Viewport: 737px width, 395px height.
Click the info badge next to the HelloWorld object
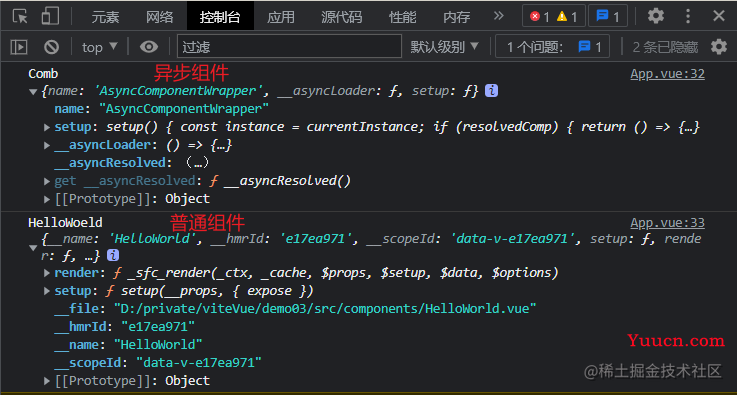pyautogui.click(x=113, y=255)
